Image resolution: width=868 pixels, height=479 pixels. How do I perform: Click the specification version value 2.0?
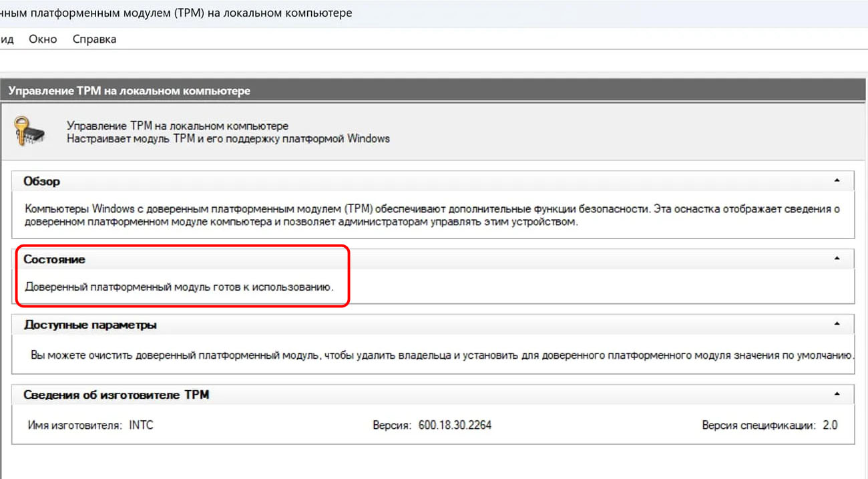pos(830,425)
